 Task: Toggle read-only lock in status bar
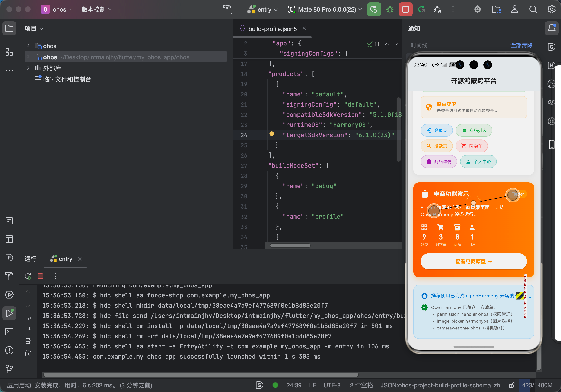tap(512, 385)
